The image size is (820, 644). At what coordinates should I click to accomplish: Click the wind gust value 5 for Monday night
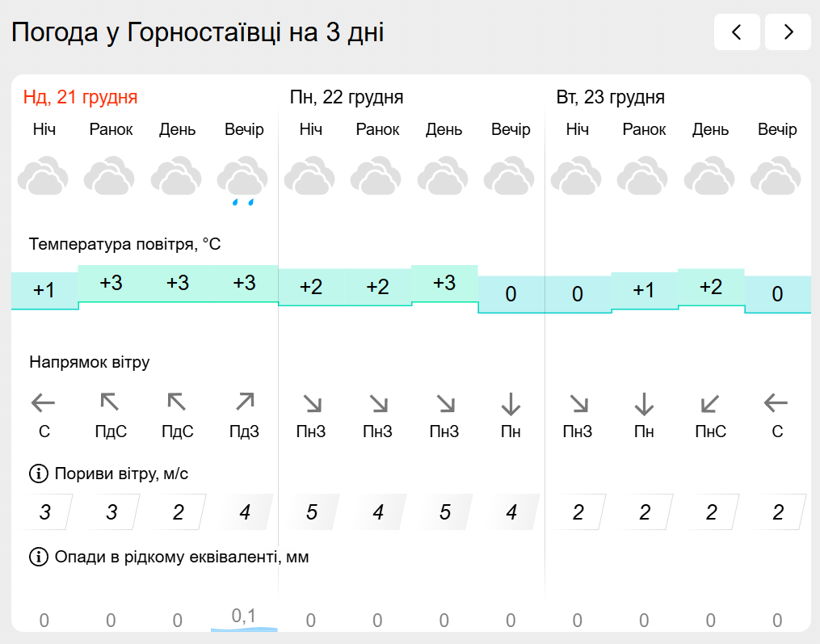[x=312, y=512]
